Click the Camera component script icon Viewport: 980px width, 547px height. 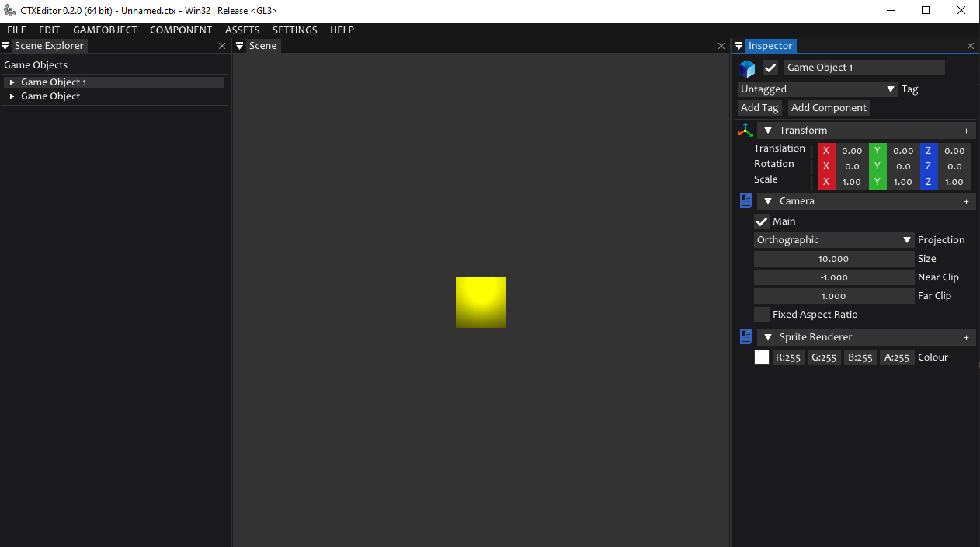click(745, 201)
